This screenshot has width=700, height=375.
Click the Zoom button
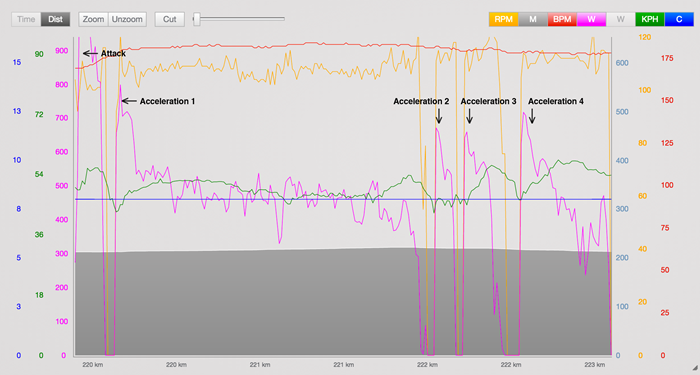[x=93, y=19]
